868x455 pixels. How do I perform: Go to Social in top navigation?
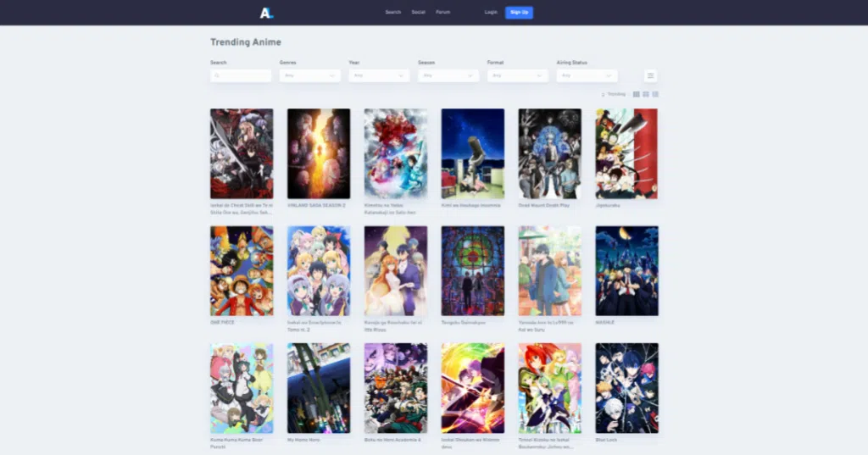(x=418, y=12)
